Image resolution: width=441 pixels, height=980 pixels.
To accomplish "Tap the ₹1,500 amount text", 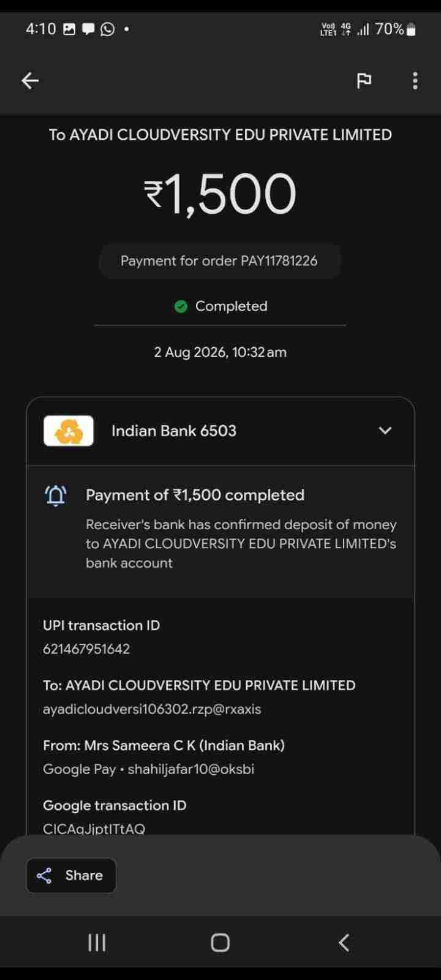I will [220, 194].
